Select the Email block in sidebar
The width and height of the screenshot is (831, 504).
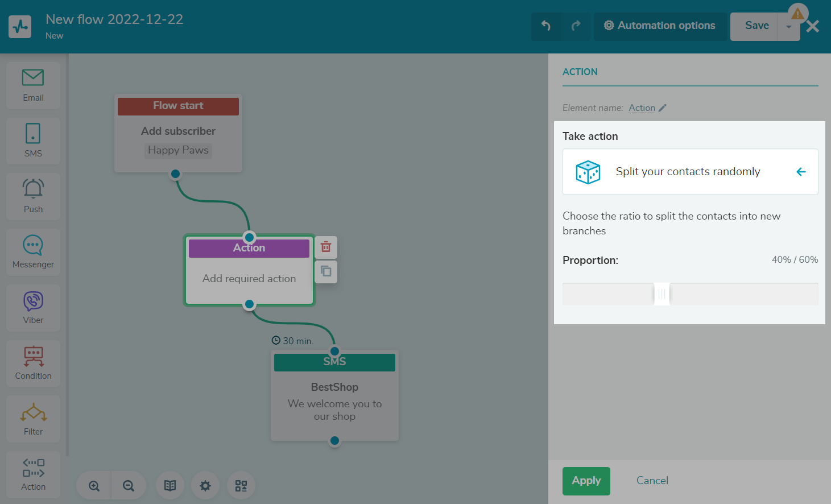click(33, 85)
